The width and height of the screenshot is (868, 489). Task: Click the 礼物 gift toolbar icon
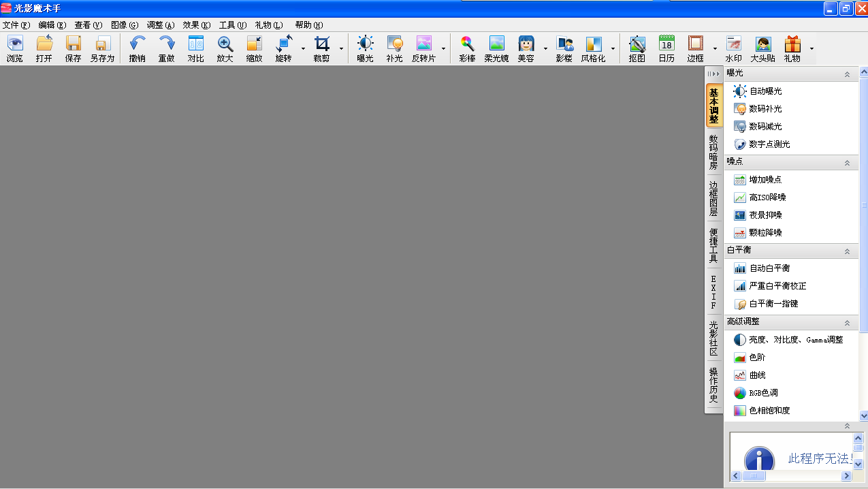click(x=792, y=49)
